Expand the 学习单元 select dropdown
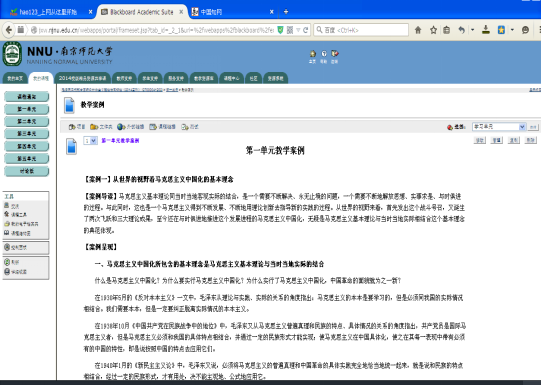 [499, 127]
